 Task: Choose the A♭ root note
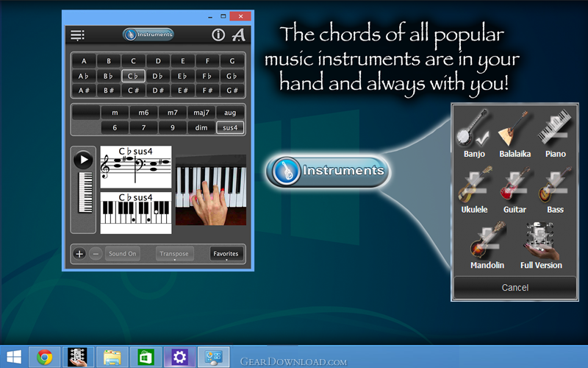[84, 76]
